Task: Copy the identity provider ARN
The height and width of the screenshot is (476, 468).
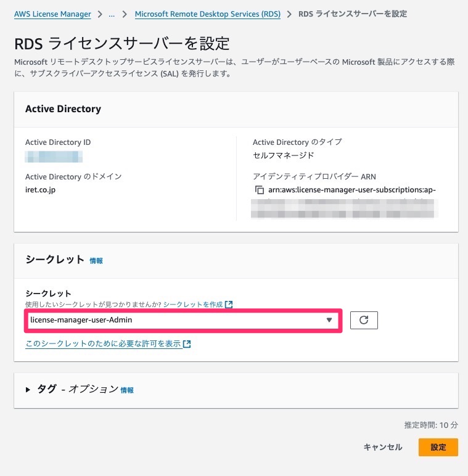Action: pyautogui.click(x=259, y=190)
